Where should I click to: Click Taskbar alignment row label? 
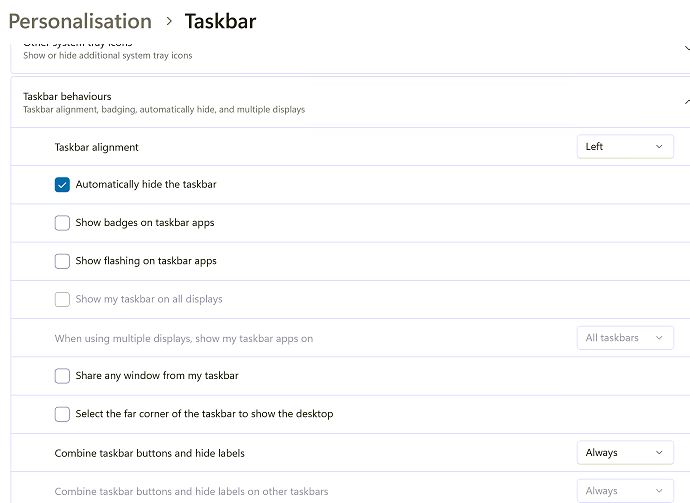pyautogui.click(x=96, y=147)
